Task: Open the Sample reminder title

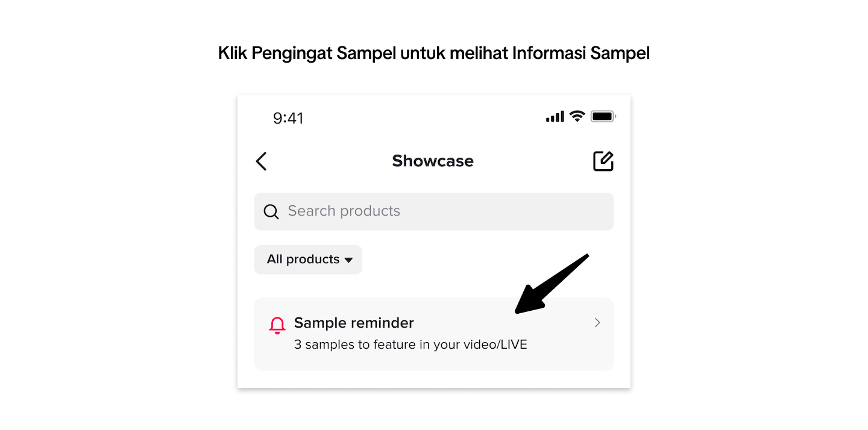Action: (x=354, y=323)
